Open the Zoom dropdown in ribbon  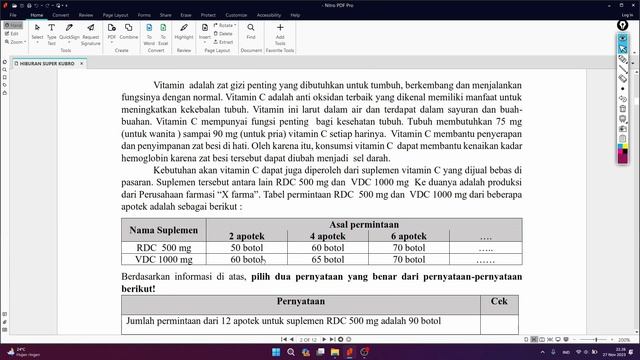point(16,42)
